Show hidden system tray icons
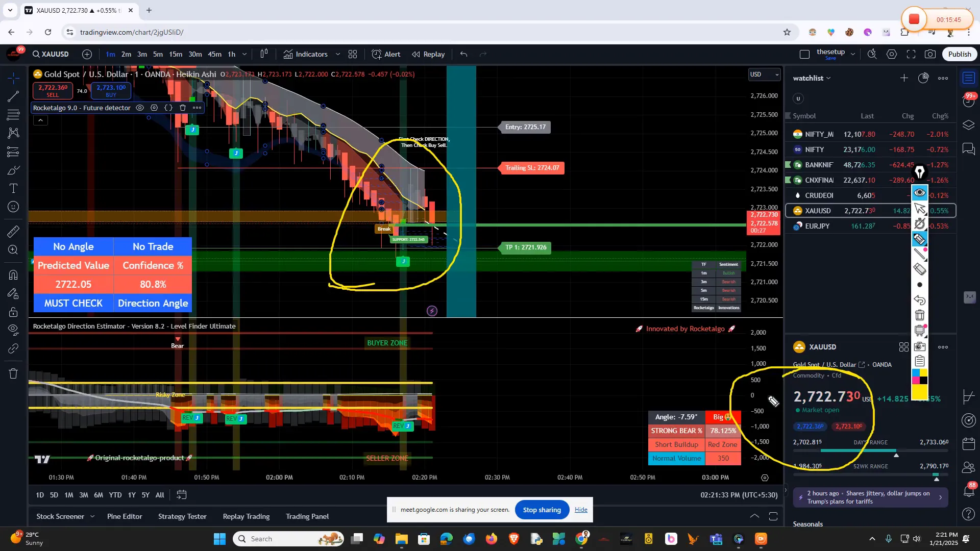This screenshot has height=551, width=980. 872,539
